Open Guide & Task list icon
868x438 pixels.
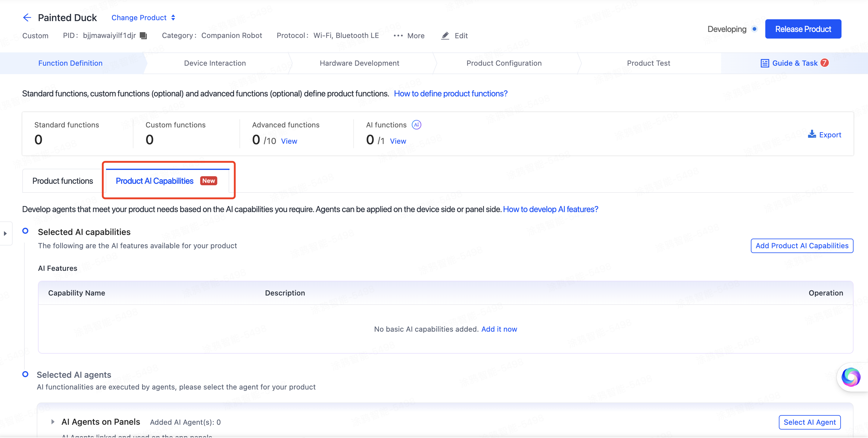click(765, 63)
